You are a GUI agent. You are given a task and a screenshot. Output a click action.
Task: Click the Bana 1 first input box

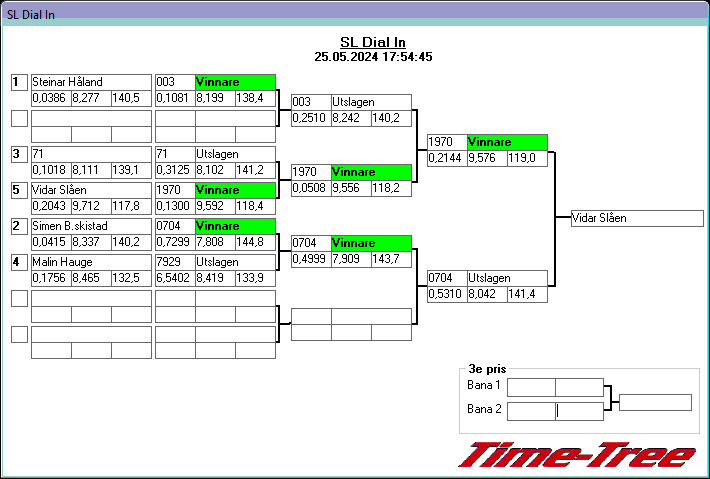coord(531,388)
